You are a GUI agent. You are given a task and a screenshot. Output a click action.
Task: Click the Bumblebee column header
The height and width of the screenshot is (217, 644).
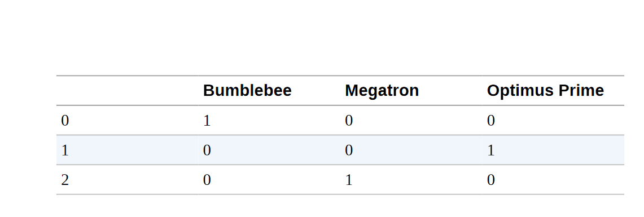pos(247,90)
